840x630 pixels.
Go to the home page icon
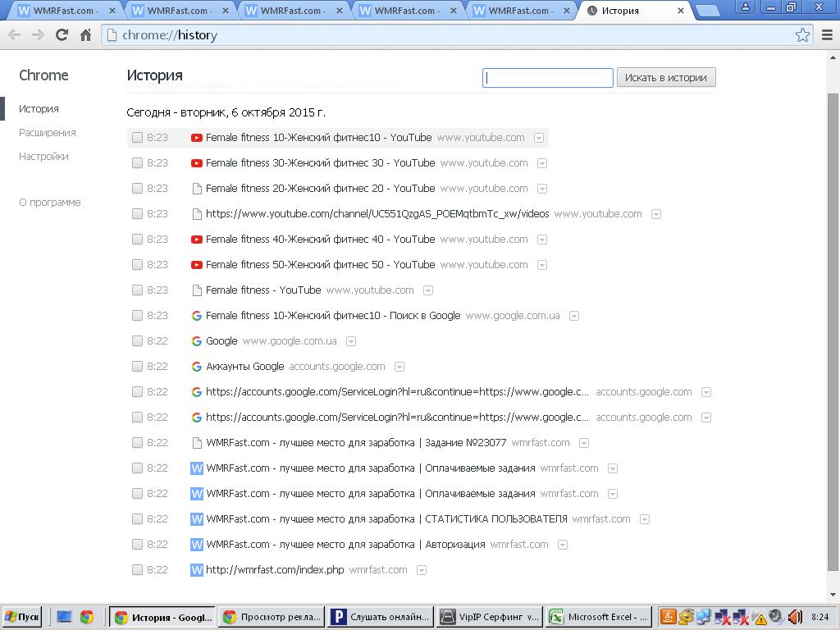85,34
